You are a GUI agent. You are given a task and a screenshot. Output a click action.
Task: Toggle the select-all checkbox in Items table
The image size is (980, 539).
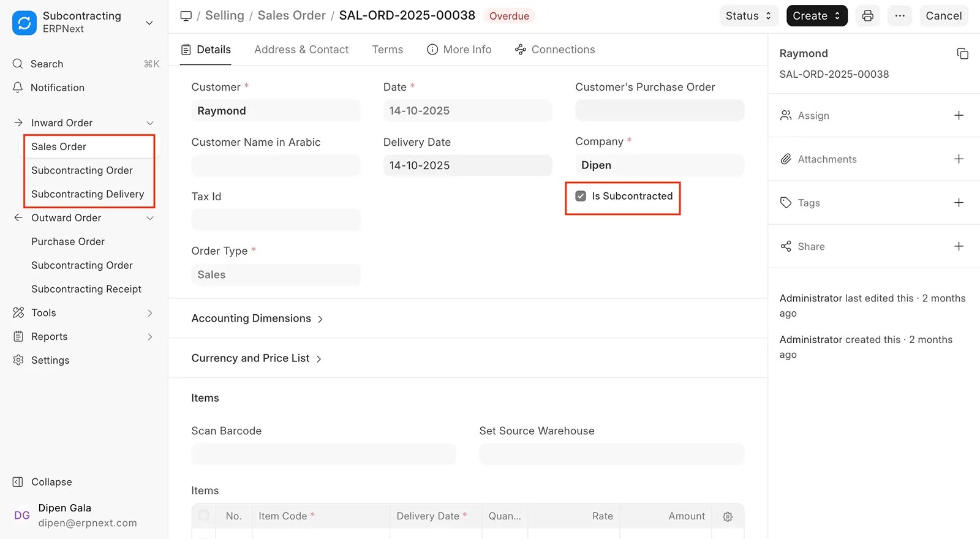tap(204, 516)
